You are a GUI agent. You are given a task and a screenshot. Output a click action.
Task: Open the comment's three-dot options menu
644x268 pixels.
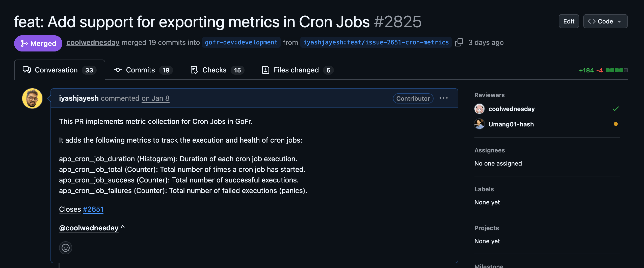pos(443,98)
